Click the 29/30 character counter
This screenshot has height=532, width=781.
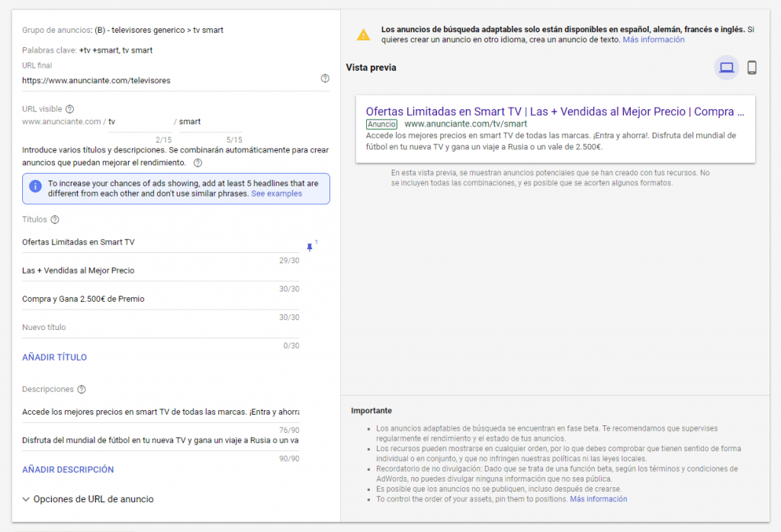pyautogui.click(x=289, y=260)
